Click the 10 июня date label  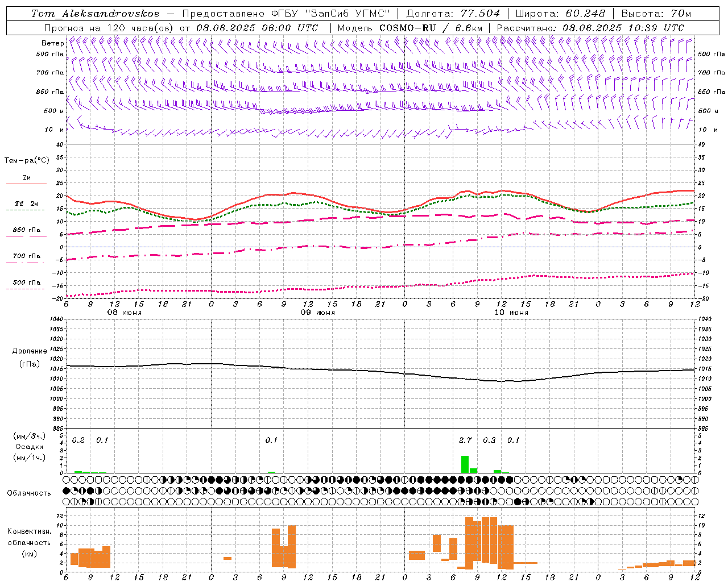tap(511, 313)
